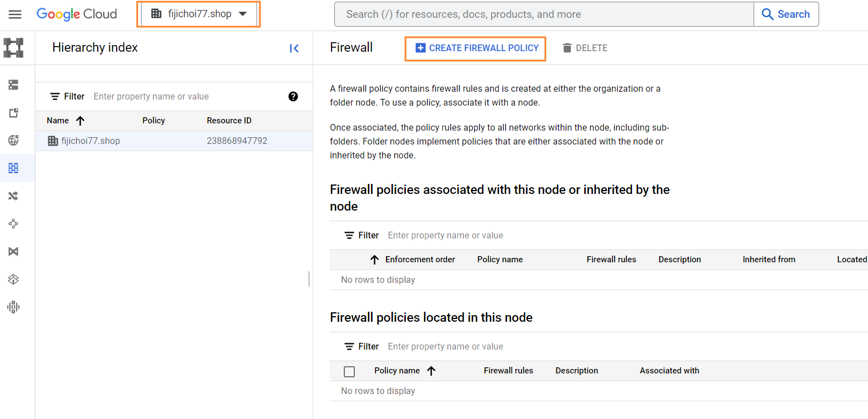Image resolution: width=868 pixels, height=419 pixels.
Task: Open the main navigation hamburger menu
Action: click(15, 14)
